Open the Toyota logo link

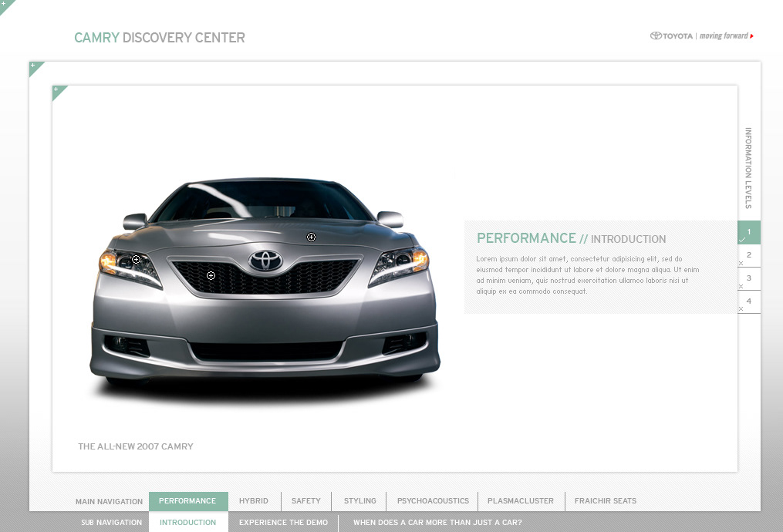pyautogui.click(x=671, y=36)
